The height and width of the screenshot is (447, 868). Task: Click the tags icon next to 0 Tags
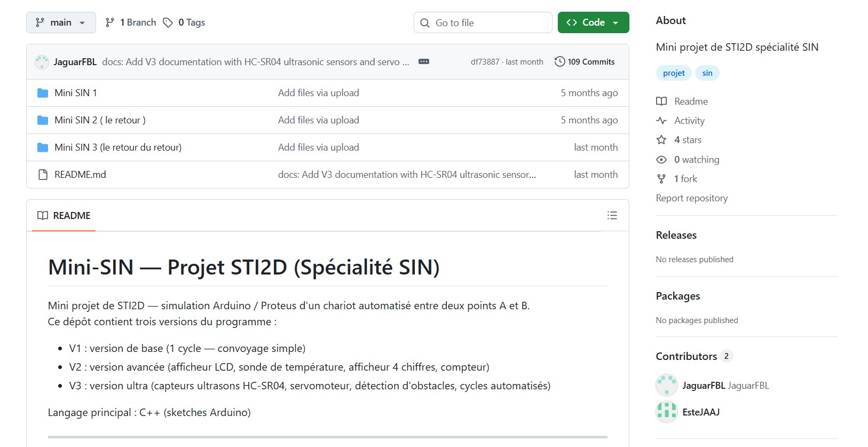pyautogui.click(x=168, y=22)
